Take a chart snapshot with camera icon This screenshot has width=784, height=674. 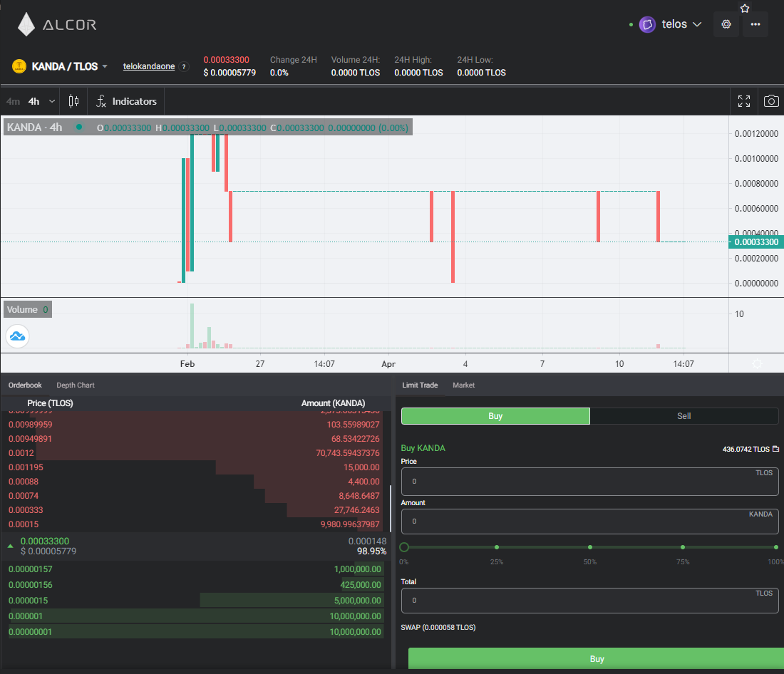pos(771,101)
